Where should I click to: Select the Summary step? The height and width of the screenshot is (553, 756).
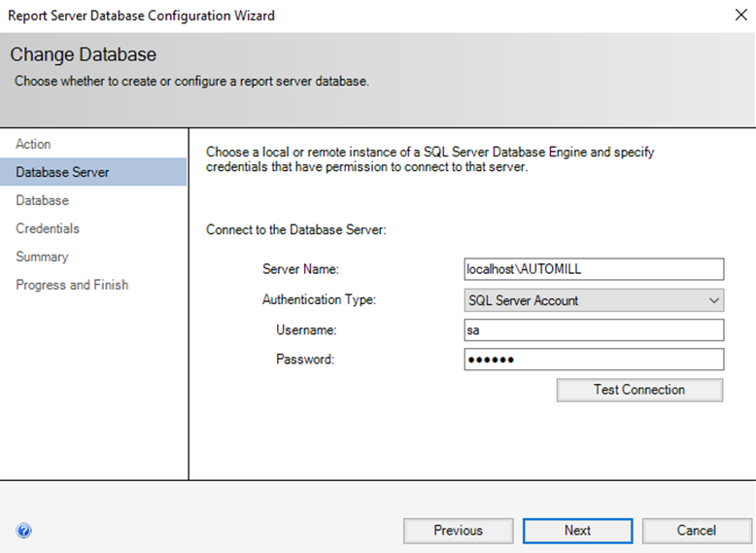click(x=42, y=257)
